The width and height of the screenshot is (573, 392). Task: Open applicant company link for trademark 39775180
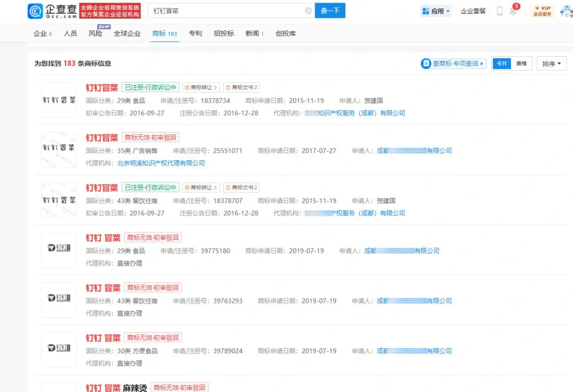pos(402,250)
